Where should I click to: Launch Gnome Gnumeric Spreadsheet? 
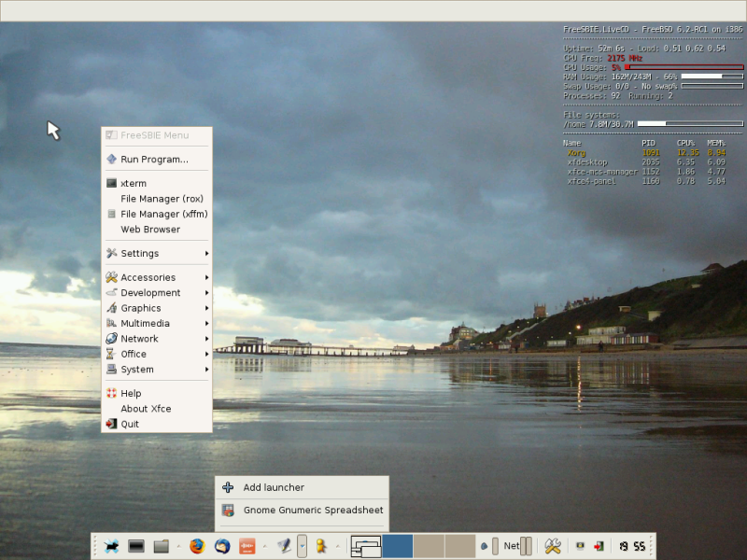click(x=313, y=511)
